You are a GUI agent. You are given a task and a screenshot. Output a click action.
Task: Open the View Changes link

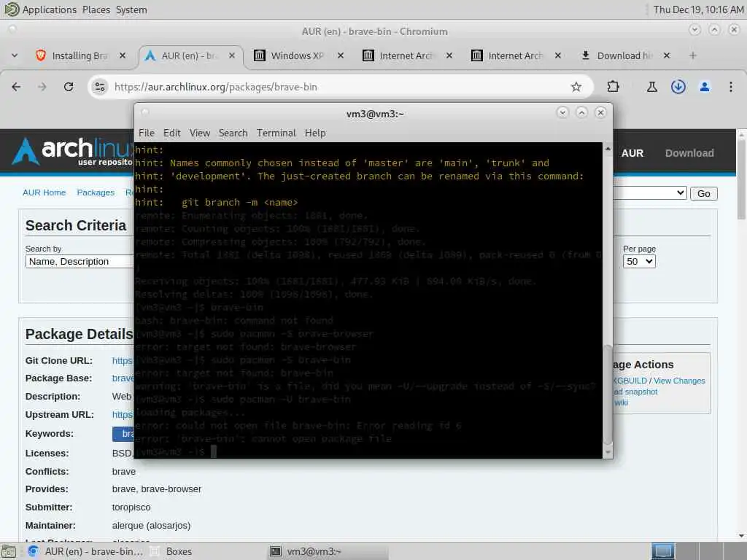point(679,381)
